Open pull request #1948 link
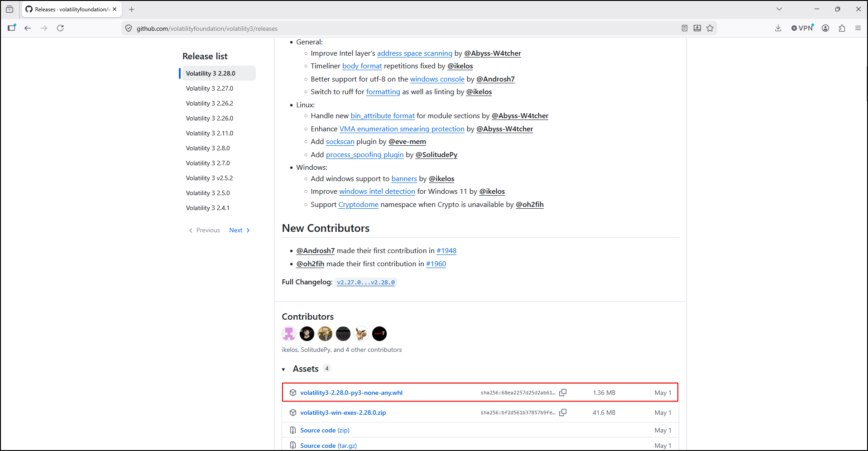This screenshot has width=868, height=451. 446,251
